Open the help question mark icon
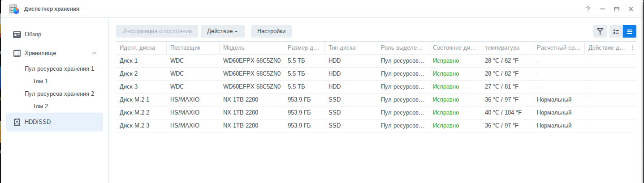Screen dimensions: 644x183 [x=588, y=9]
